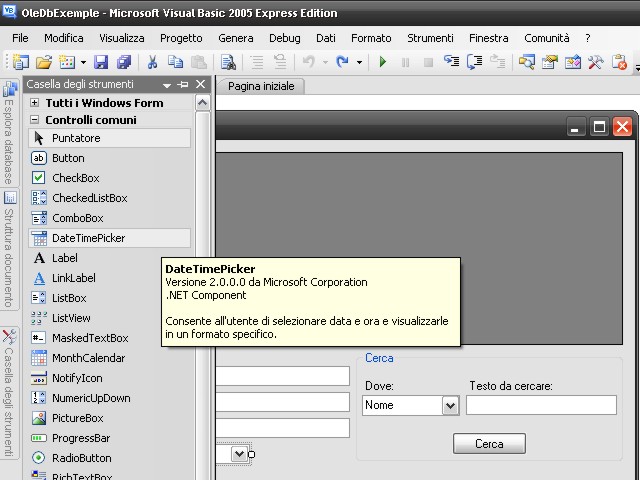640x480 pixels.
Task: Click the New Project toolbar icon
Action: coord(20,62)
